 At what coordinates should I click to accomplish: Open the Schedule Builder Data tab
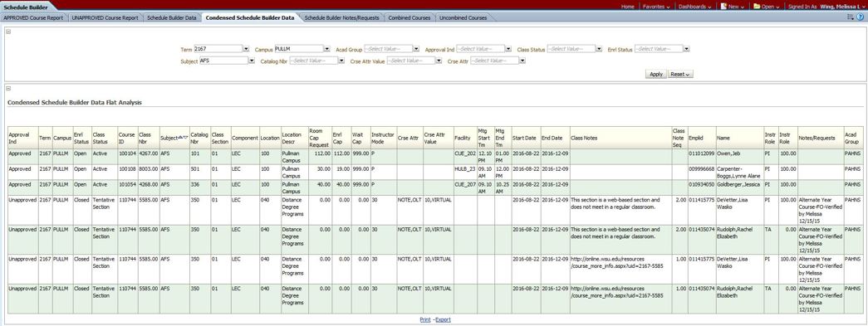pyautogui.click(x=172, y=17)
